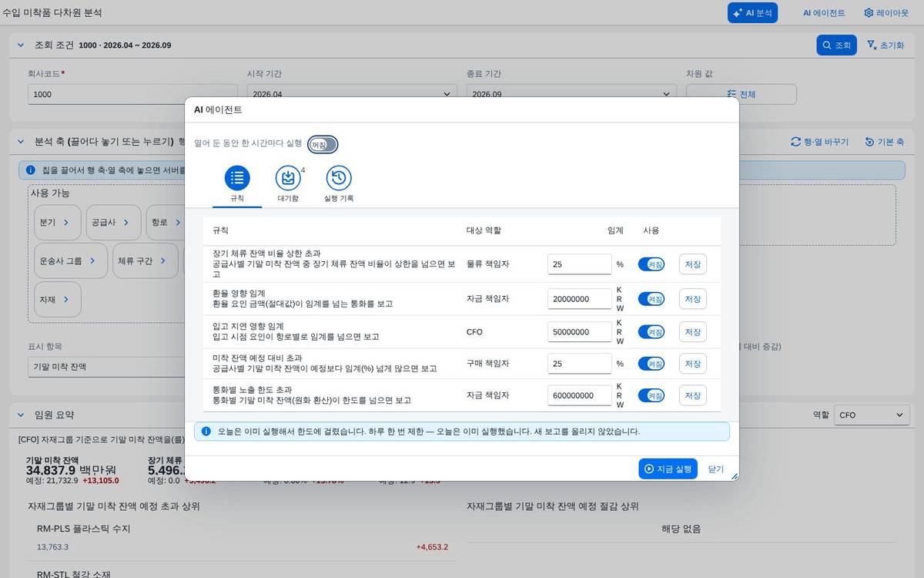Image resolution: width=924 pixels, height=578 pixels.
Task: Click the 조회 search button
Action: point(836,45)
